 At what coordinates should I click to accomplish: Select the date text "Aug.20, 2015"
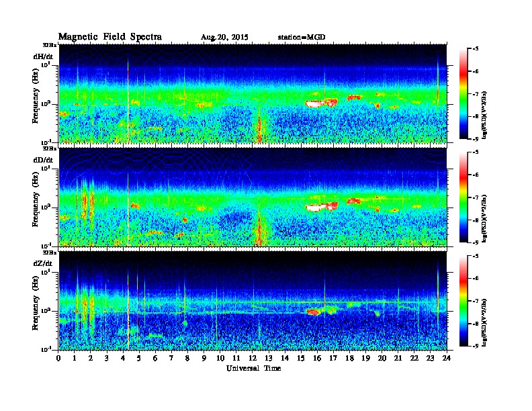coord(224,38)
